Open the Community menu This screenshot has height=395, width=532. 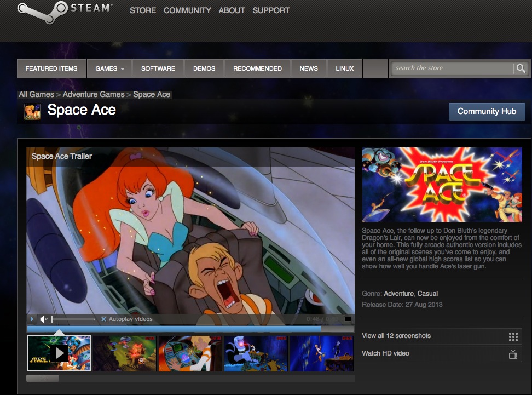pos(187,10)
